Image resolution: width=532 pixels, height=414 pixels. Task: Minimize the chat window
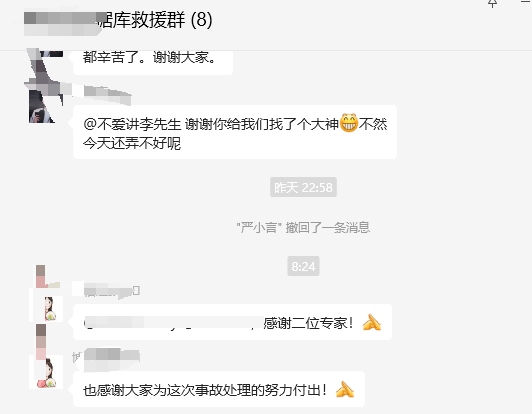526,2
